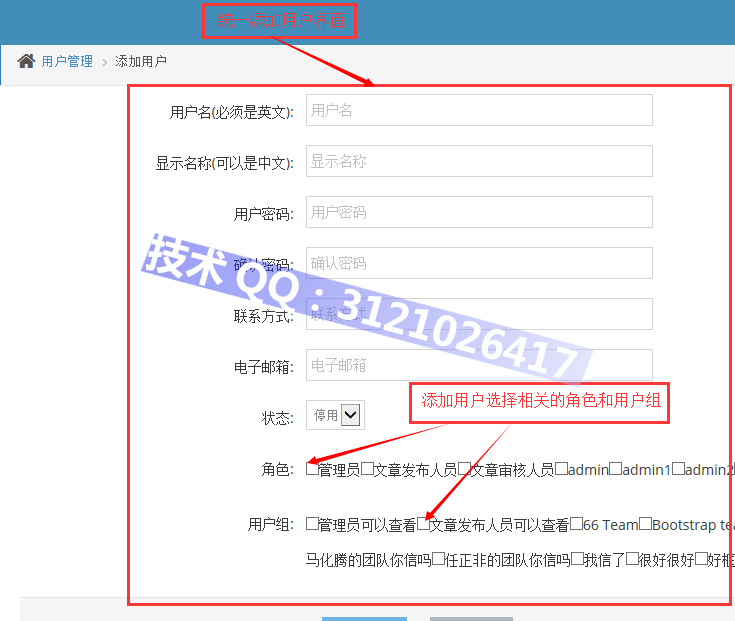Check the 管理员 role checkbox
Image resolution: width=735 pixels, height=621 pixels.
click(312, 468)
